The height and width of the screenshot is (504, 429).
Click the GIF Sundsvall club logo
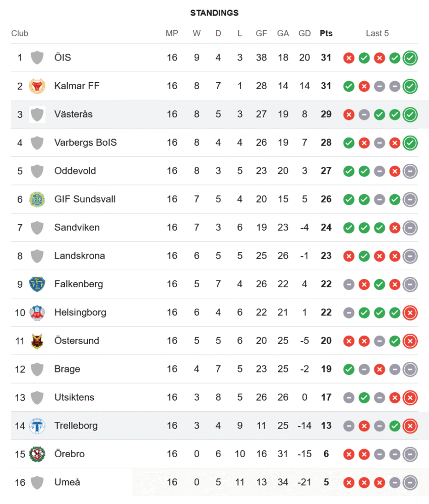click(x=37, y=199)
